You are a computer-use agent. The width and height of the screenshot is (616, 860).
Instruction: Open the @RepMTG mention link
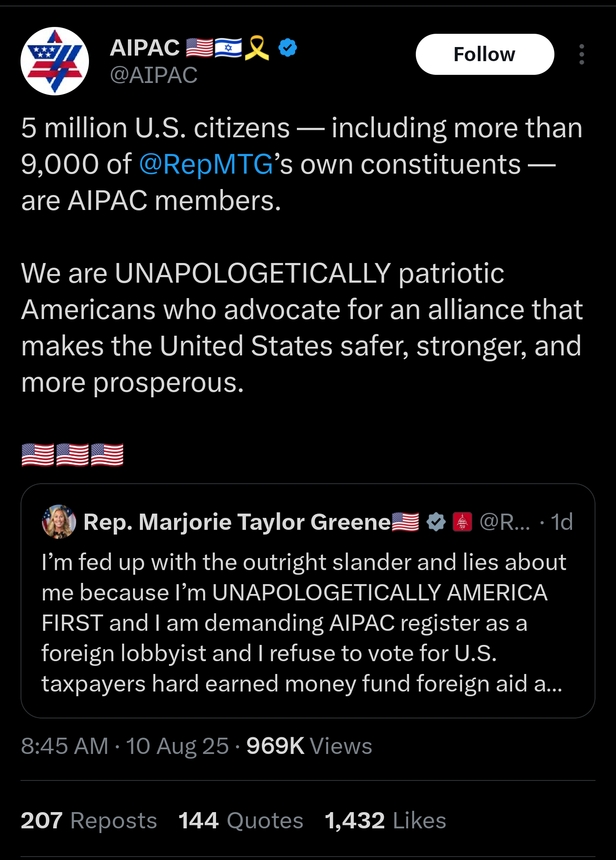(206, 164)
